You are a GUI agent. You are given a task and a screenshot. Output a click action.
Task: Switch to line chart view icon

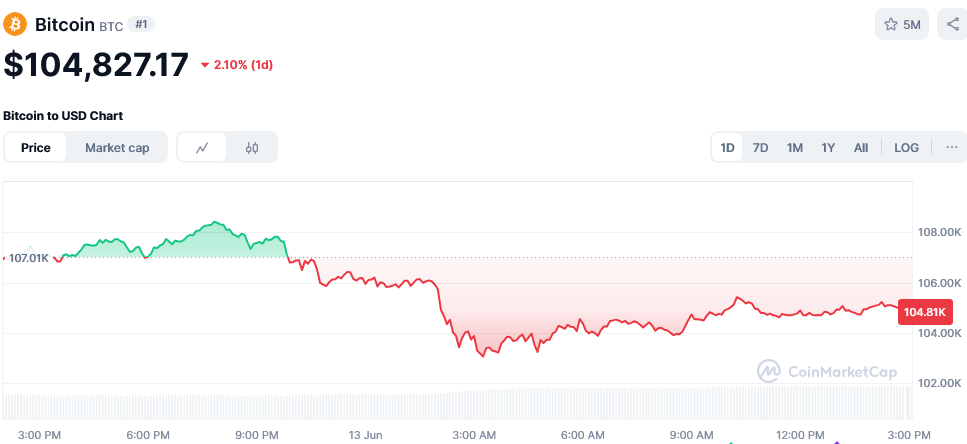[202, 147]
